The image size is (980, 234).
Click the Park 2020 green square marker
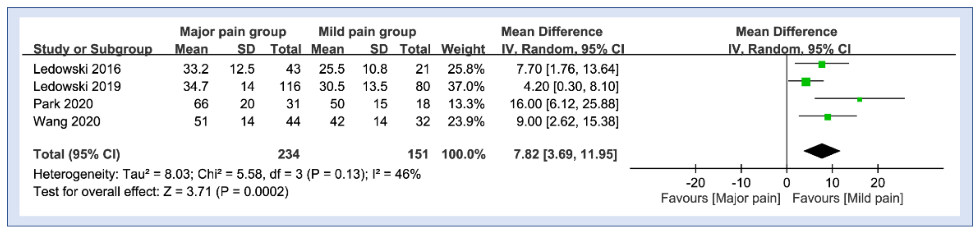(x=859, y=99)
